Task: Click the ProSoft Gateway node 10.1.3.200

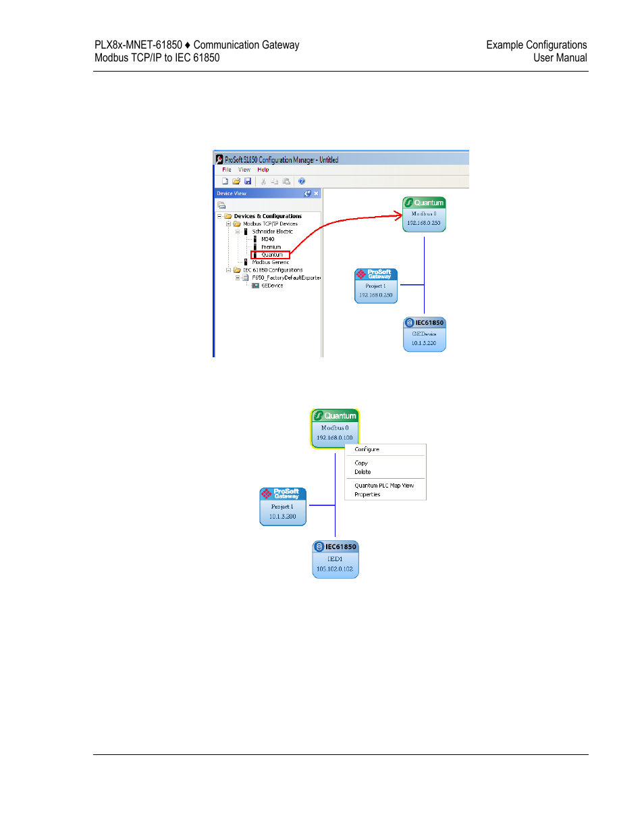Action: 283,506
